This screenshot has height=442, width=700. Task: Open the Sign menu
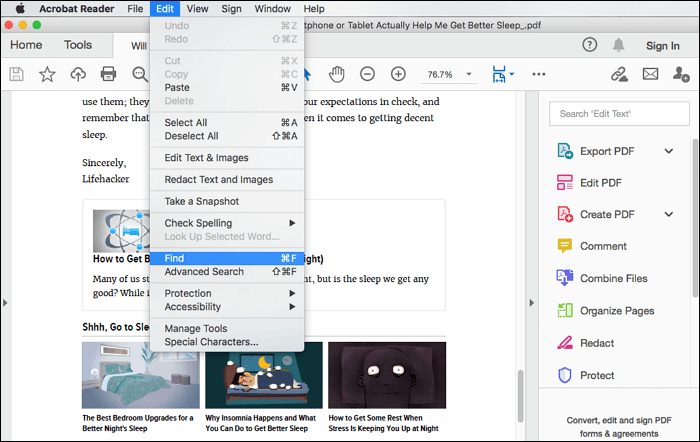231,8
